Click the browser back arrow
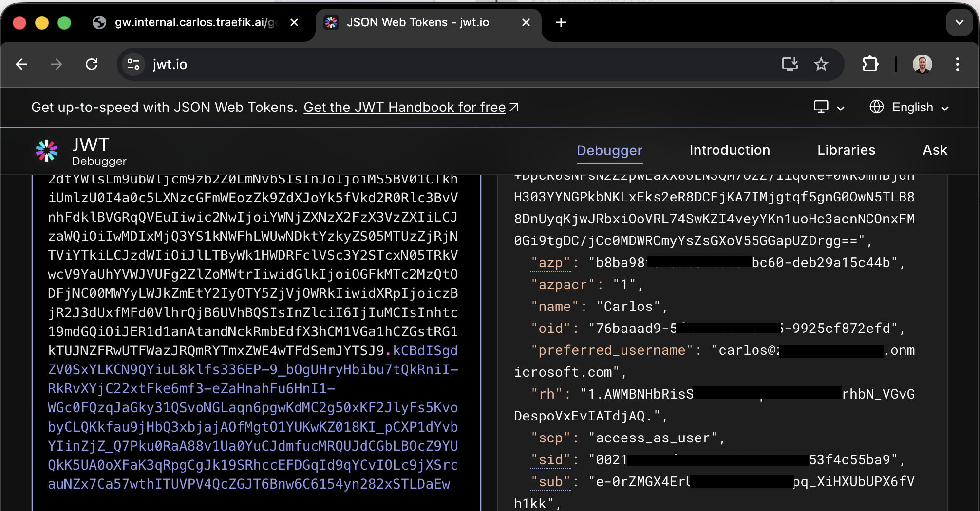980x511 pixels. (x=21, y=64)
